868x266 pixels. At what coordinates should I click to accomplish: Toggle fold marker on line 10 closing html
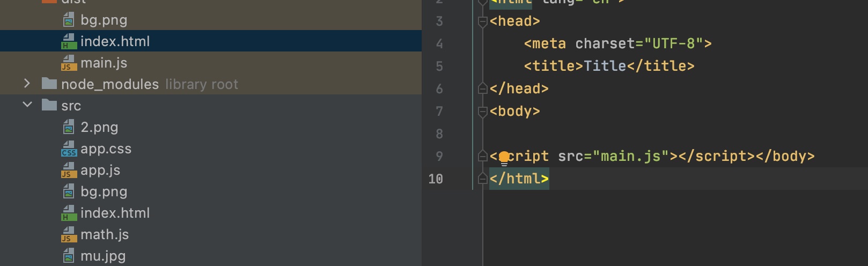pyautogui.click(x=482, y=179)
